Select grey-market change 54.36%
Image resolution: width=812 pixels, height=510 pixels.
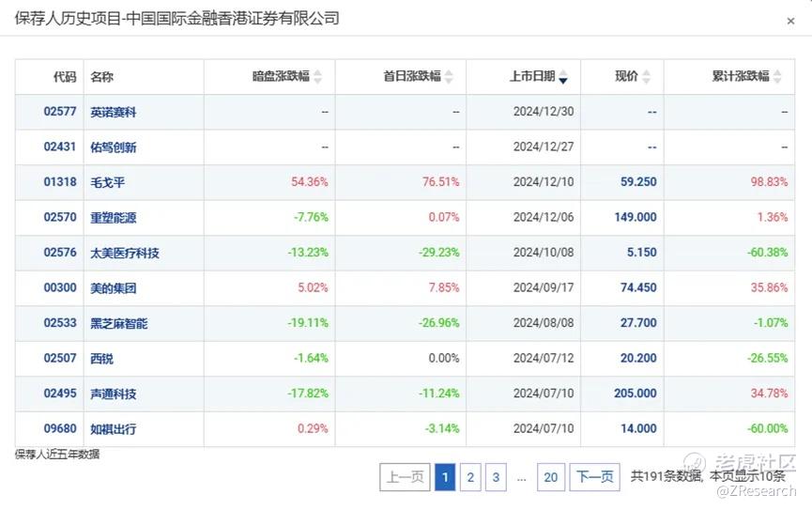309,182
